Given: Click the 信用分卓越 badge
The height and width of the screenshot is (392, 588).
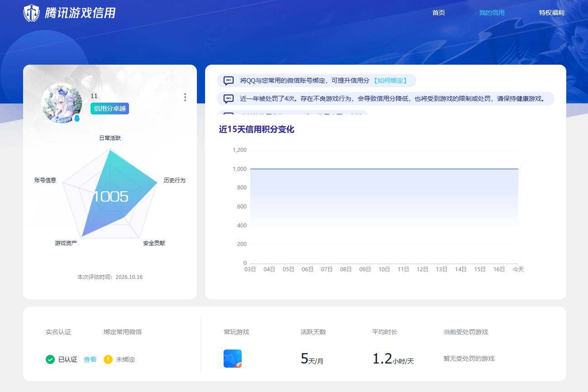Looking at the screenshot, I should [x=110, y=109].
